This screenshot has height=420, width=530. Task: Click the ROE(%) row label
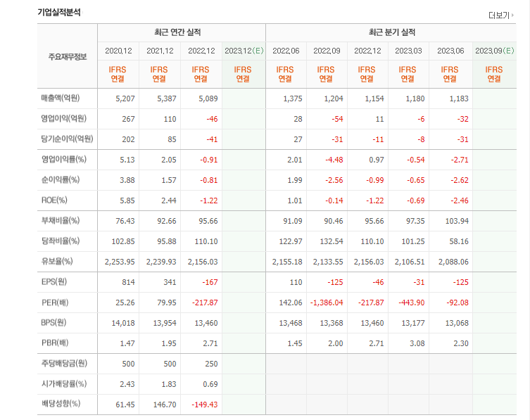(54, 200)
